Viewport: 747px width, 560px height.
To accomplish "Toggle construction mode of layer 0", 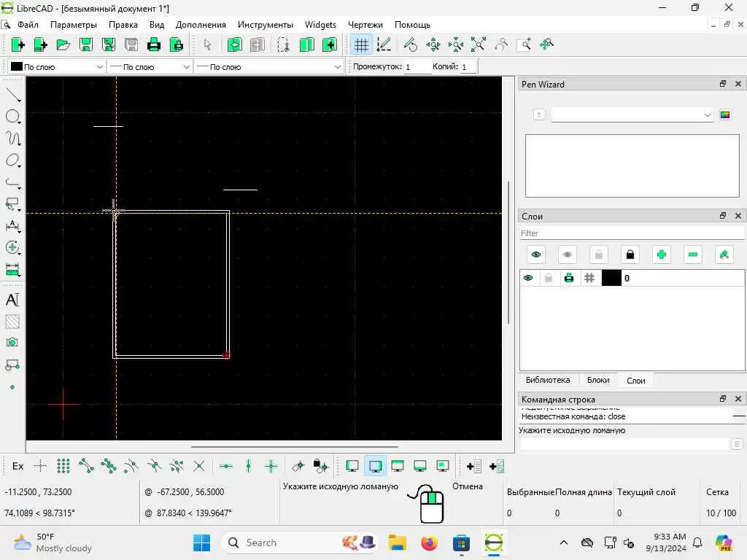I will click(x=589, y=278).
